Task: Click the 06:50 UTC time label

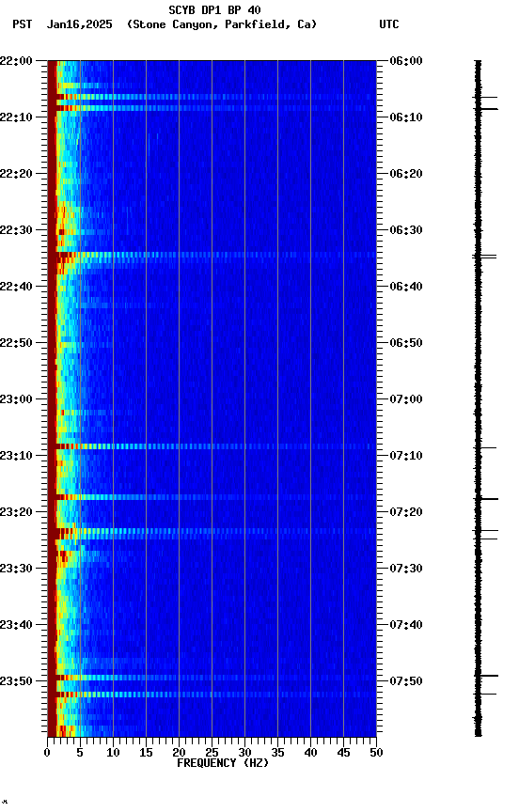Action: pyautogui.click(x=406, y=343)
